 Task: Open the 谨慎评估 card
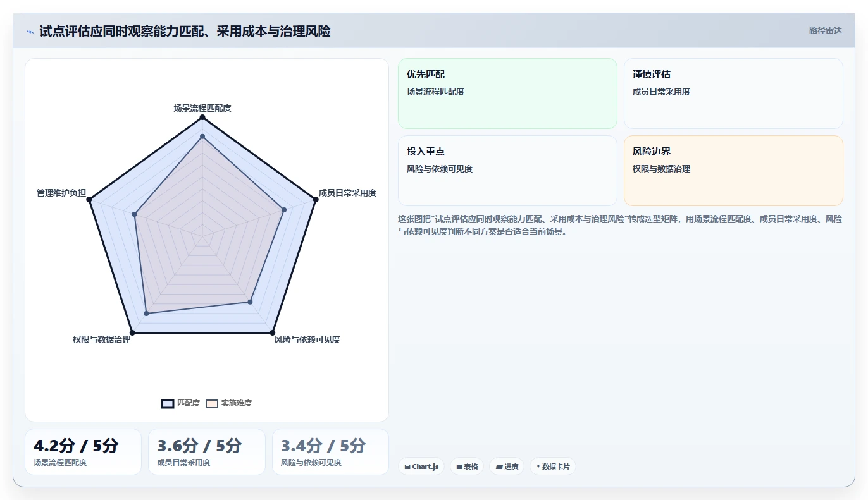click(x=733, y=94)
